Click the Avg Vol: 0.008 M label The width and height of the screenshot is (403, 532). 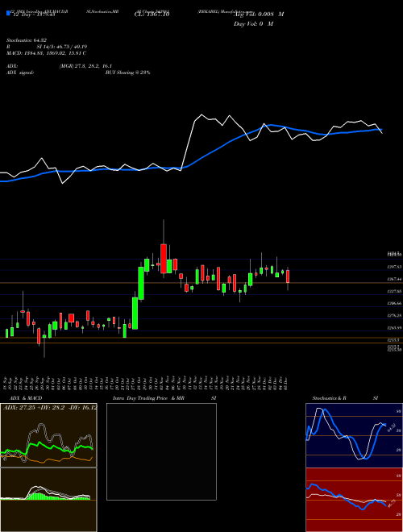click(x=259, y=14)
